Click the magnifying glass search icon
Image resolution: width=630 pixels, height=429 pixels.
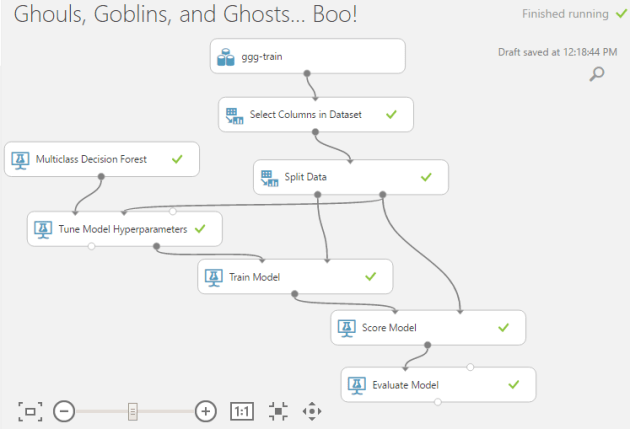(x=597, y=74)
